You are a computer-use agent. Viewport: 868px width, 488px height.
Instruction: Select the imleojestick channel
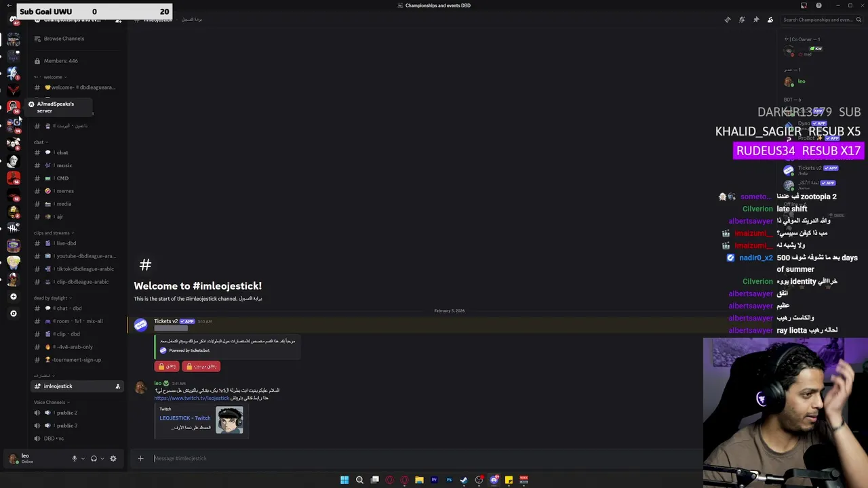coord(77,386)
